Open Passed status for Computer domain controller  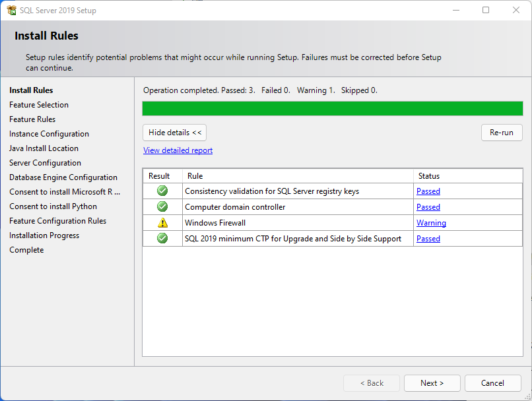click(x=428, y=207)
